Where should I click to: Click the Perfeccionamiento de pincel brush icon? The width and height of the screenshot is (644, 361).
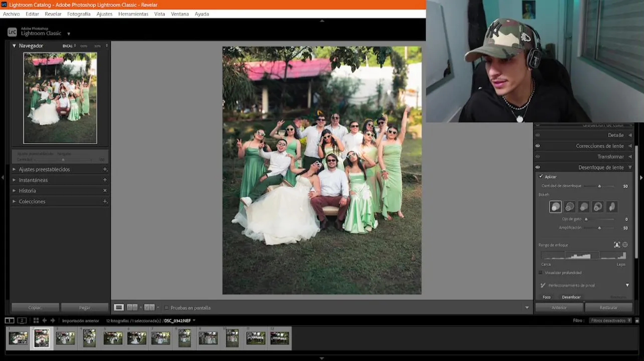click(x=543, y=285)
